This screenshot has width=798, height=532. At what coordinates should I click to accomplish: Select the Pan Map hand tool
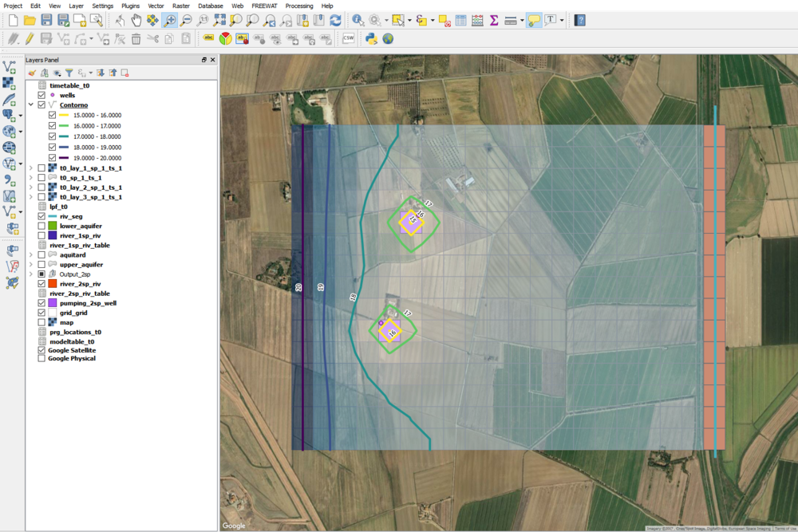[x=136, y=20]
